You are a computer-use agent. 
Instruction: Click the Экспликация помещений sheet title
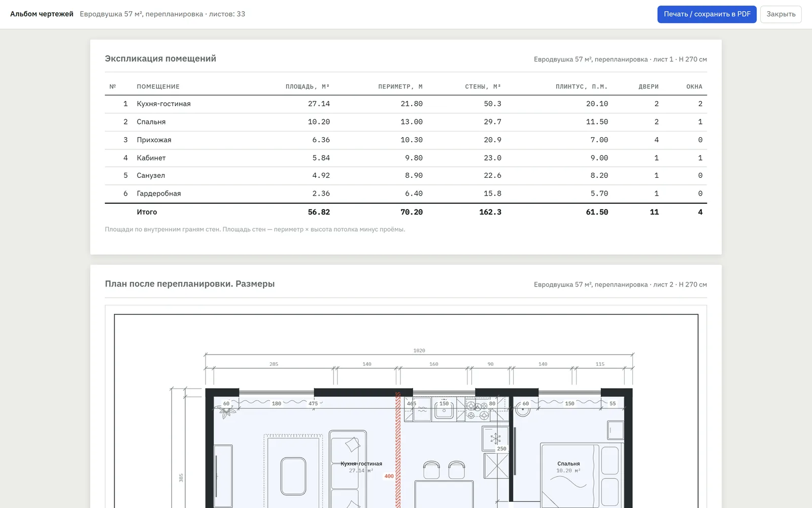(x=160, y=58)
